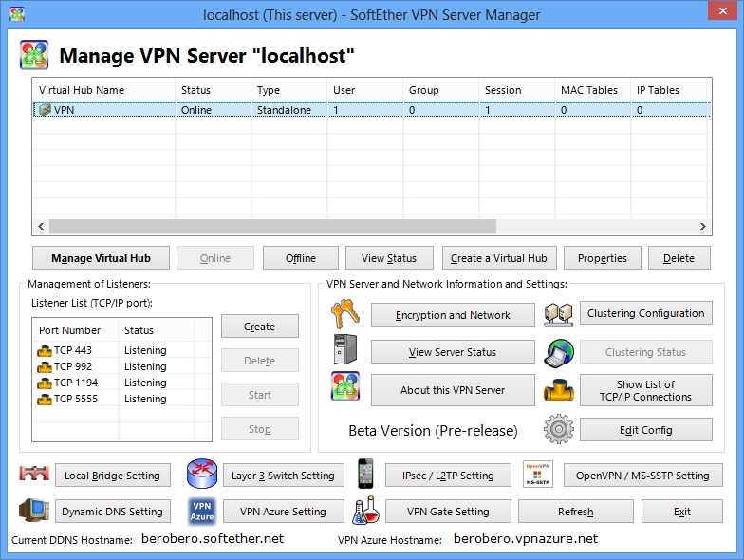The height and width of the screenshot is (560, 744).
Task: Click the SoftEther logo beside the Manage VPN Server heading
Action: [x=34, y=55]
